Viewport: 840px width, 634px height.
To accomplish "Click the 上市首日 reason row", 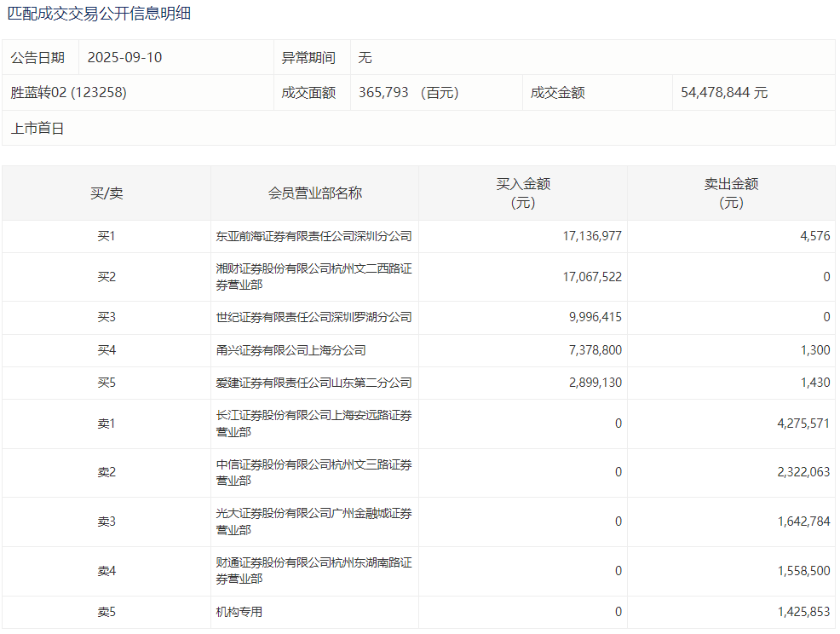I will pyautogui.click(x=37, y=129).
